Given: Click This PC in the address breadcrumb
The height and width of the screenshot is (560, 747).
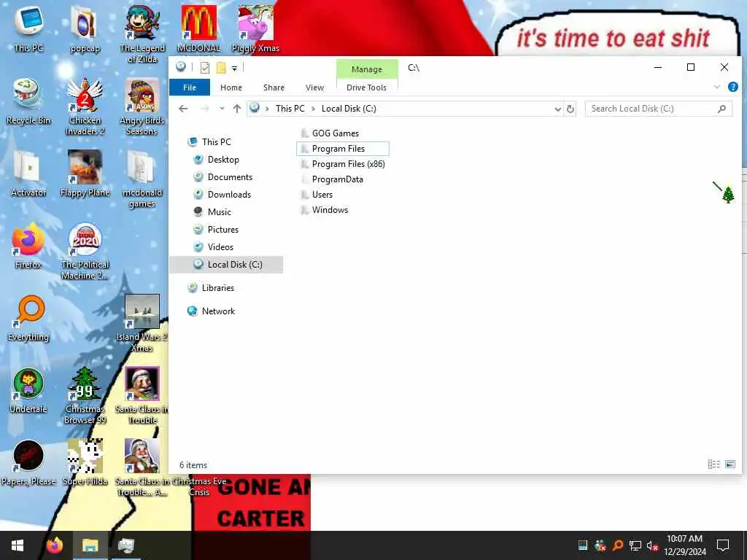Looking at the screenshot, I should 290,109.
